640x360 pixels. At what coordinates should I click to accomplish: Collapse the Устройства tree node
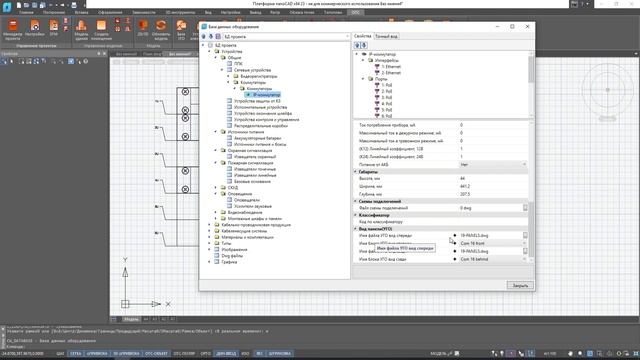click(210, 52)
